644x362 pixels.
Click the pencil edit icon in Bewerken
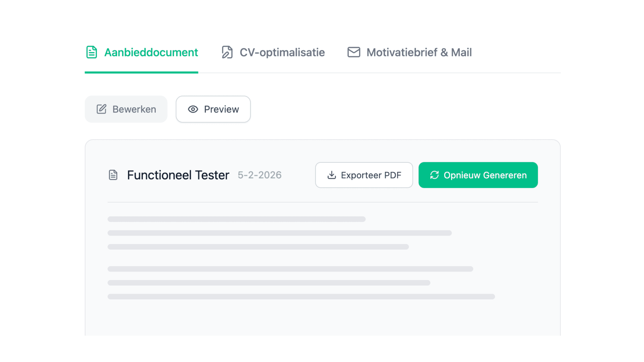(101, 109)
